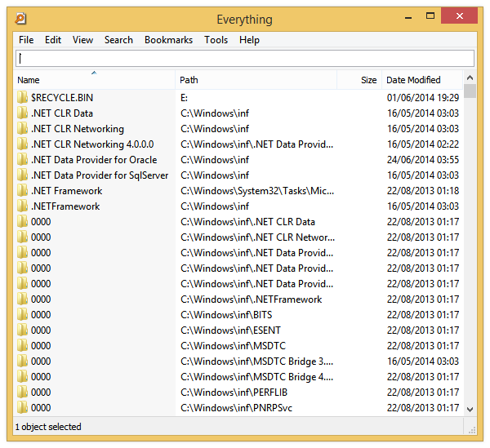
Task: Select the 0000 row with path C:\Windows\inf\PERFLIB
Action: [x=41, y=393]
